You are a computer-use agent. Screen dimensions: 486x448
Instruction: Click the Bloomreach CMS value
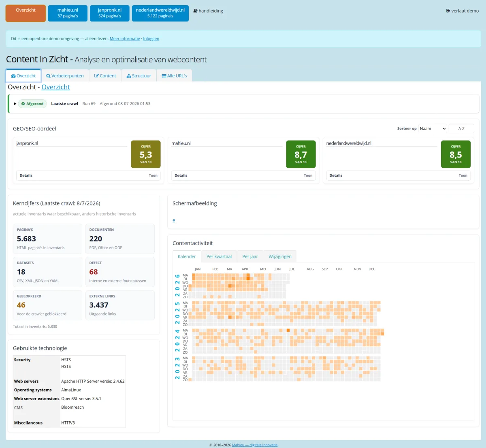tap(72, 407)
